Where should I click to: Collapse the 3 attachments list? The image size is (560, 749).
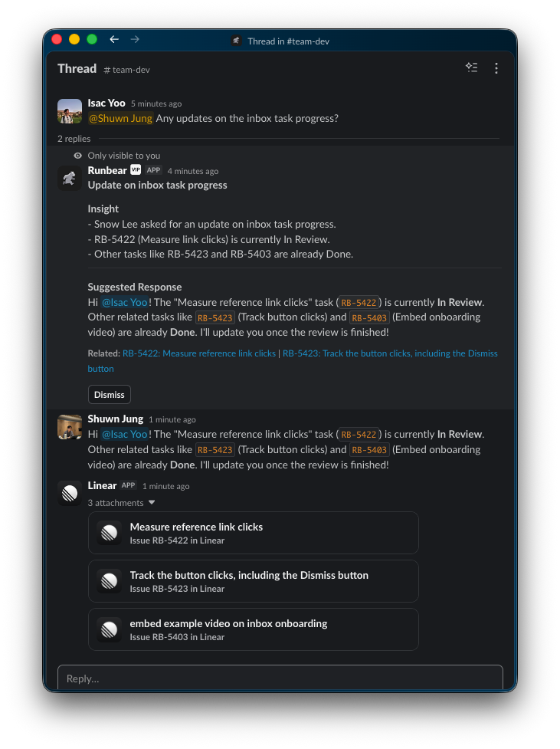click(152, 503)
